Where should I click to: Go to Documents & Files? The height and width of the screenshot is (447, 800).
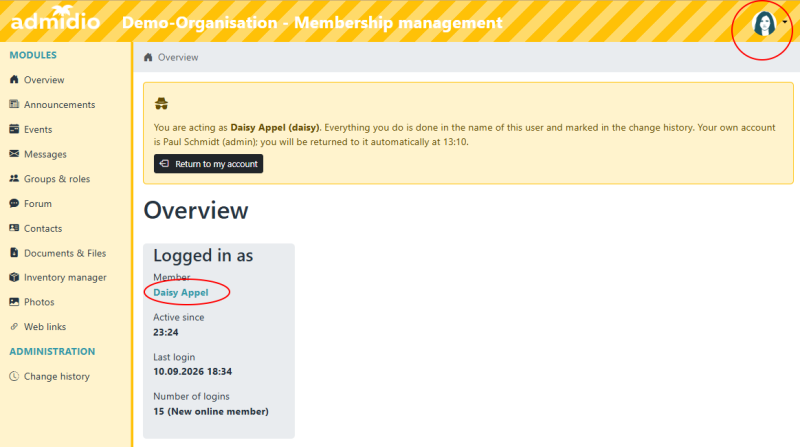[x=65, y=253]
